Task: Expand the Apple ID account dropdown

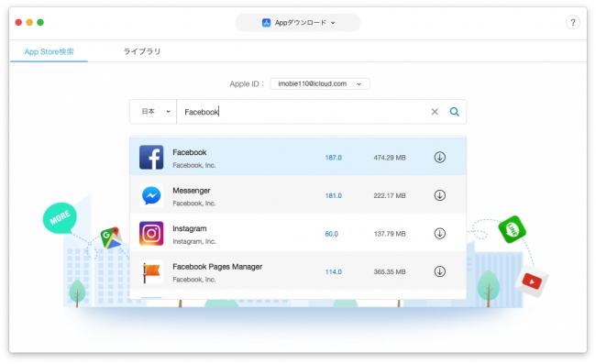Action: coord(320,83)
